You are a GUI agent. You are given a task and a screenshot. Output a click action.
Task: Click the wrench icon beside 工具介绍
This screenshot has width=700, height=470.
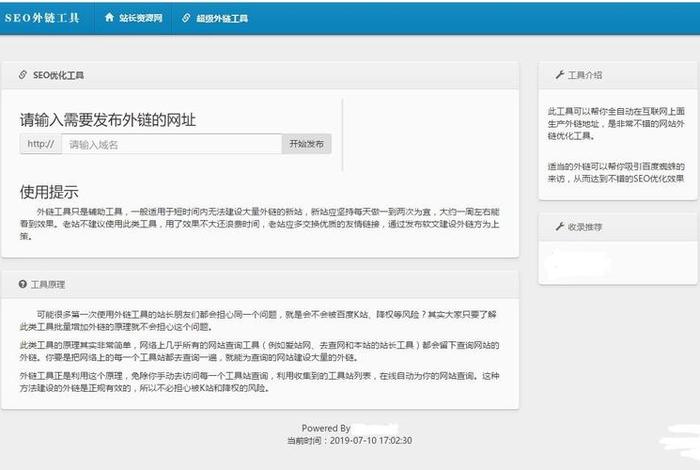560,75
